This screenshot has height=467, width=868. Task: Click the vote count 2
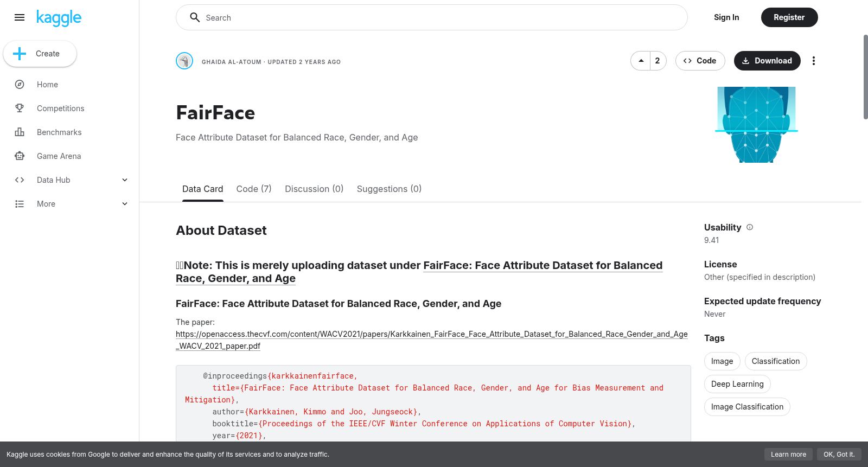658,61
